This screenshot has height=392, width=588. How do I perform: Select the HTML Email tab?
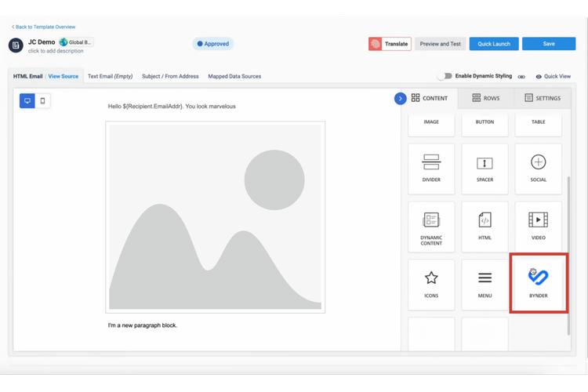pos(27,76)
